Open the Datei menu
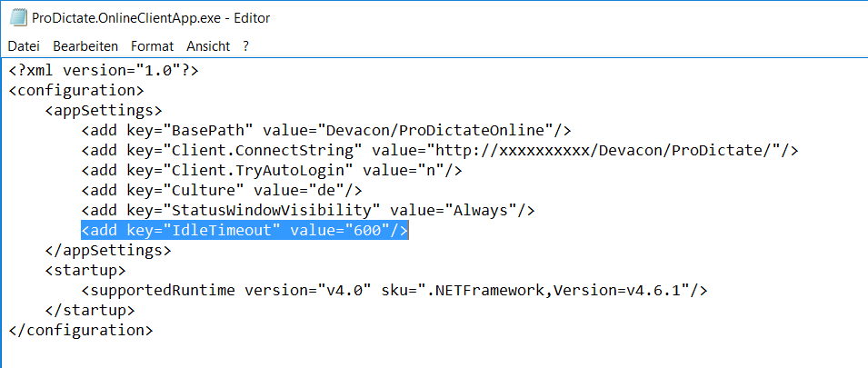The width and height of the screenshot is (868, 368). point(24,46)
